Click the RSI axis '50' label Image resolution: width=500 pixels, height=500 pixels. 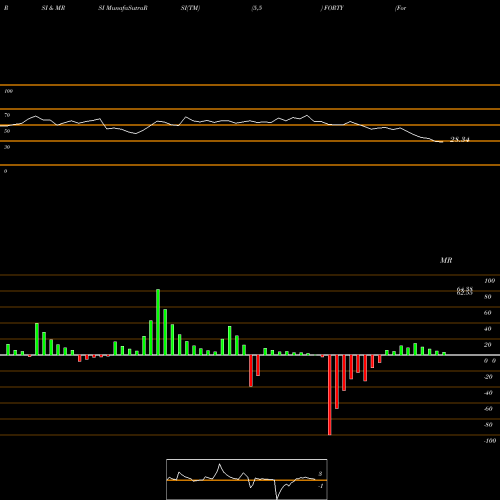(x=7, y=131)
